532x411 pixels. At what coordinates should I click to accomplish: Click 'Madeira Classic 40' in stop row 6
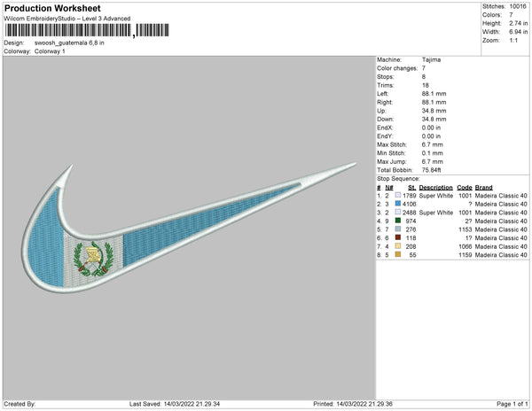(501, 238)
